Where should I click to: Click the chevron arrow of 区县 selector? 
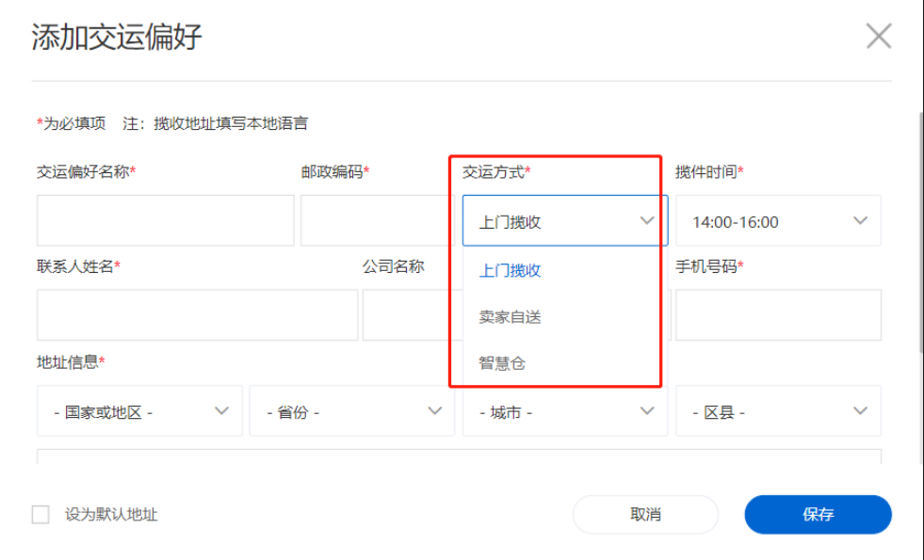pos(860,411)
